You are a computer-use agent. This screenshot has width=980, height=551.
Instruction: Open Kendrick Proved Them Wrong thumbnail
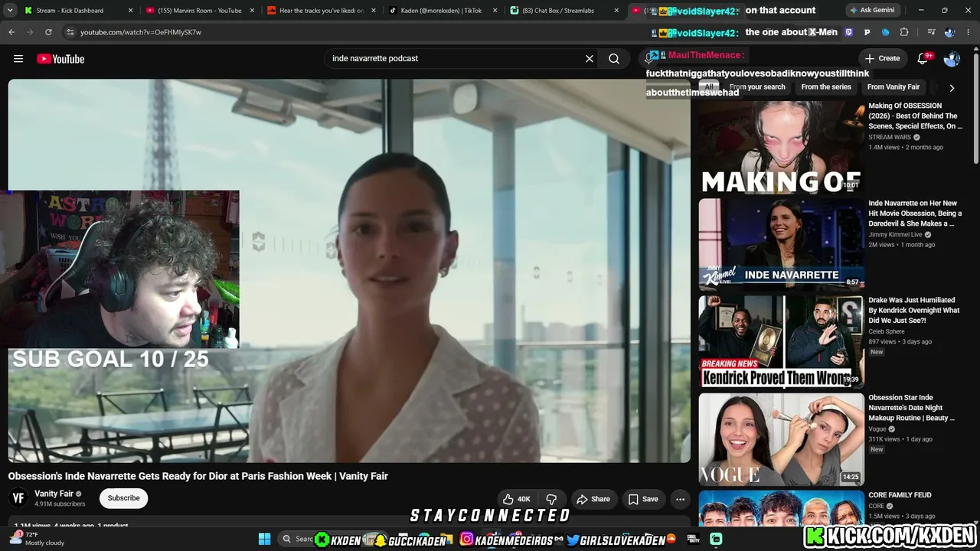coord(781,342)
